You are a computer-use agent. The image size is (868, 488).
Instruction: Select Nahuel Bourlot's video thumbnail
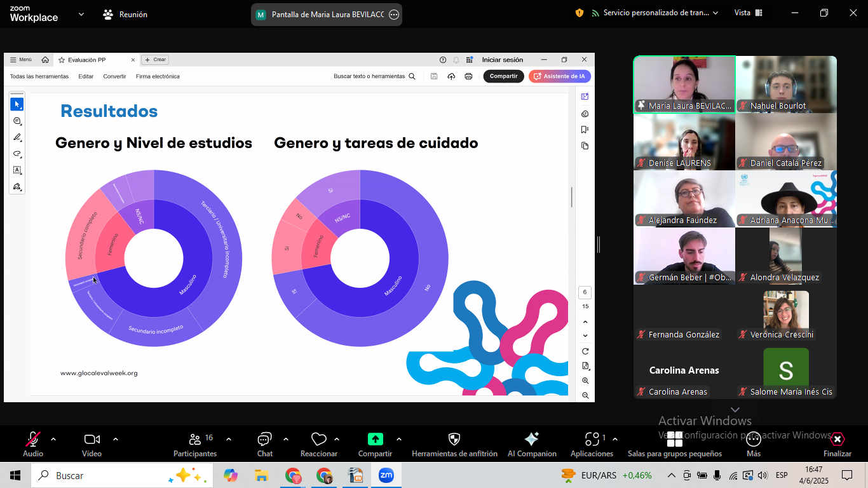(786, 85)
